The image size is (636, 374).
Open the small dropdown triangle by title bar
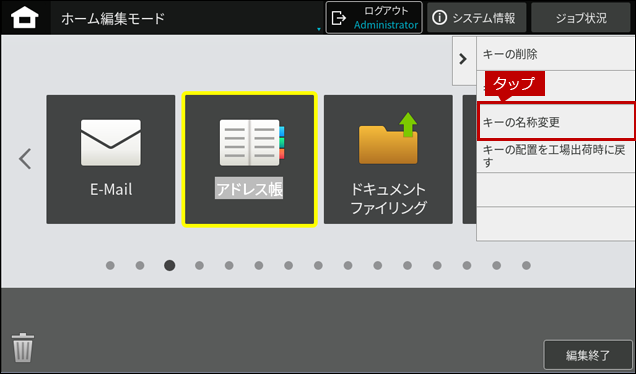(x=319, y=29)
